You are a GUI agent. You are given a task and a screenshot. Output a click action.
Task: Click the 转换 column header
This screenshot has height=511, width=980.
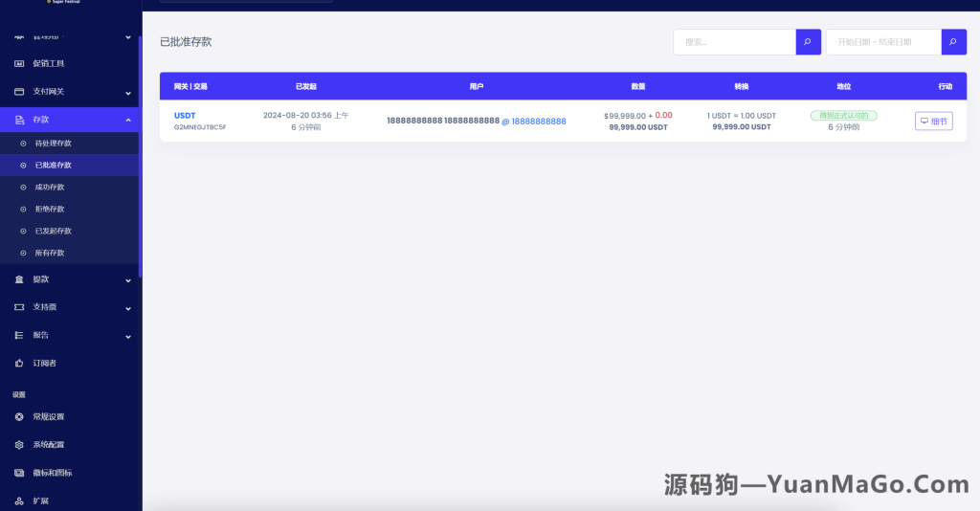pyautogui.click(x=742, y=86)
